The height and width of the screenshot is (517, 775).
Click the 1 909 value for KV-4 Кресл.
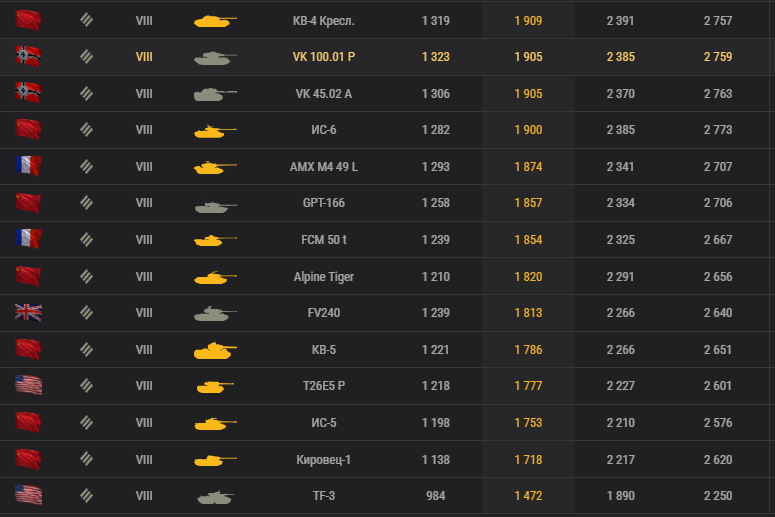[x=528, y=21]
